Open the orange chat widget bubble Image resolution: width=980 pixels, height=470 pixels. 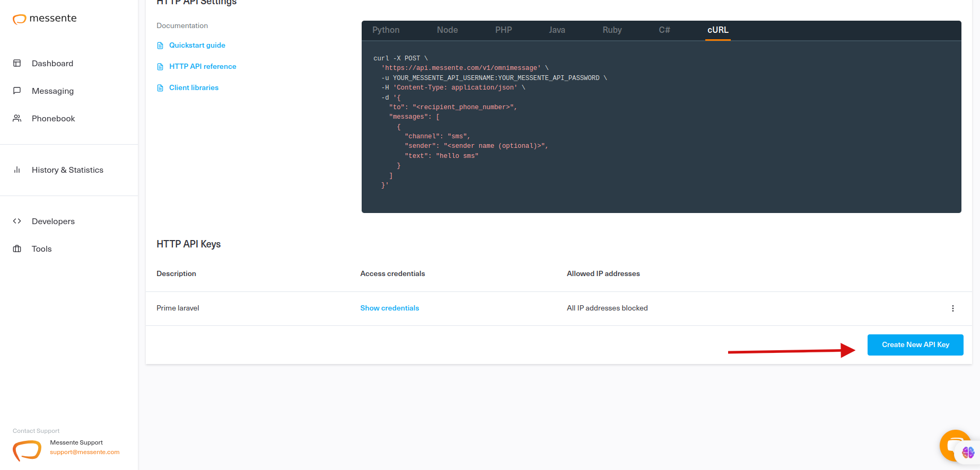pos(952,444)
